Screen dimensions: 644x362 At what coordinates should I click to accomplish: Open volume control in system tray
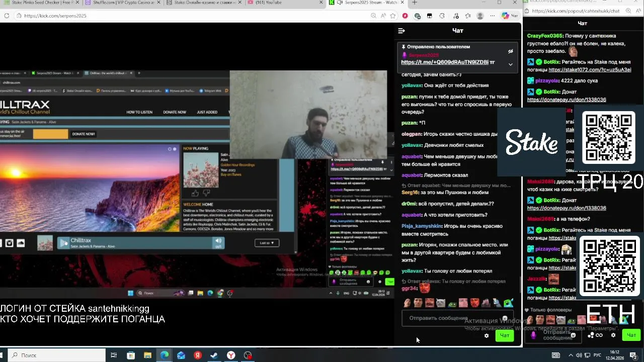(579, 355)
